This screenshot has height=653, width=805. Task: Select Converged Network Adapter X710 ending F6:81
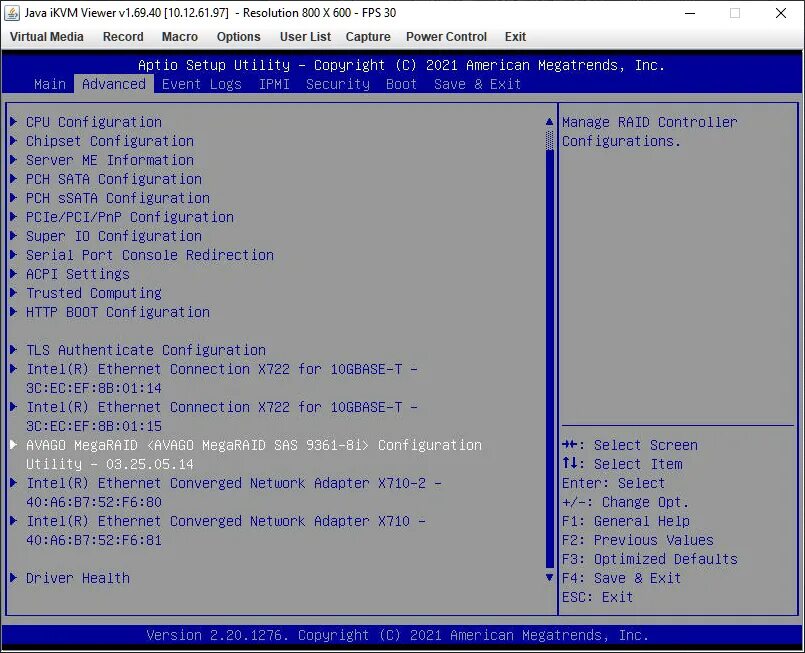226,530
